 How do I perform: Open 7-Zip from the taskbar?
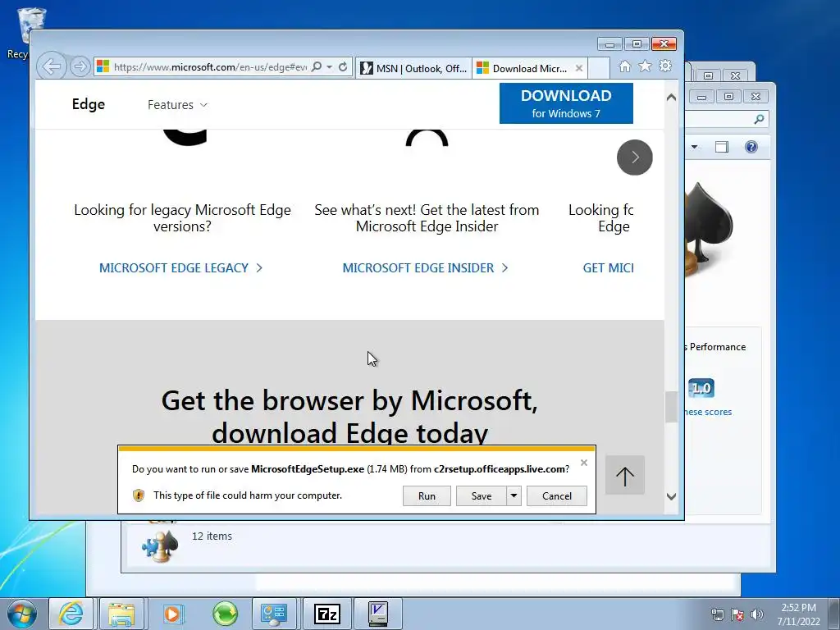click(326, 614)
